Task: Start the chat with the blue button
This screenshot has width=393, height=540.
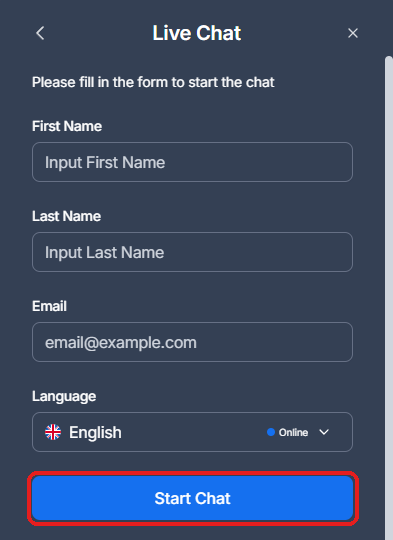Action: (193, 498)
